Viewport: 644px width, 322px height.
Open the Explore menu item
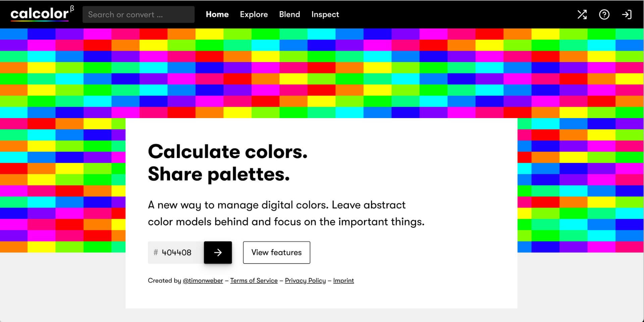tap(254, 14)
